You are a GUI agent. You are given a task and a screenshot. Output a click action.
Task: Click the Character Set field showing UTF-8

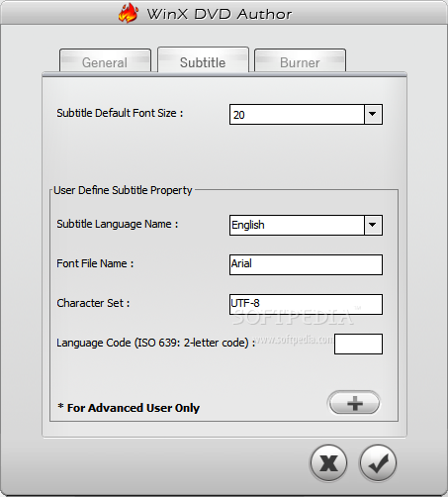coord(306,304)
